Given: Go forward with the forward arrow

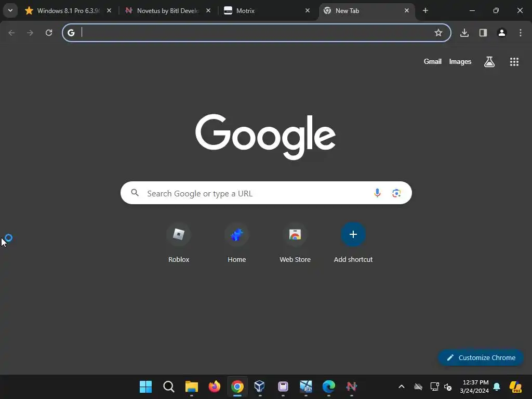Looking at the screenshot, I should click(x=30, y=33).
